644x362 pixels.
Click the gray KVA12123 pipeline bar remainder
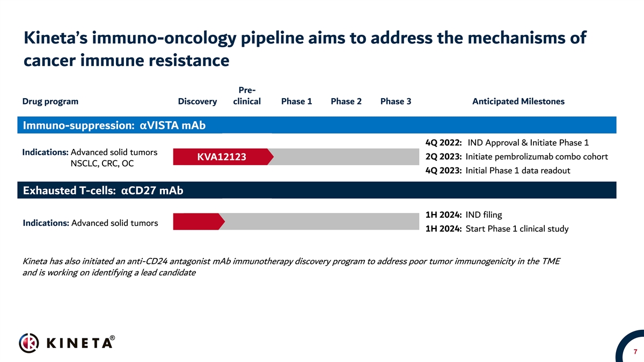[x=343, y=157]
